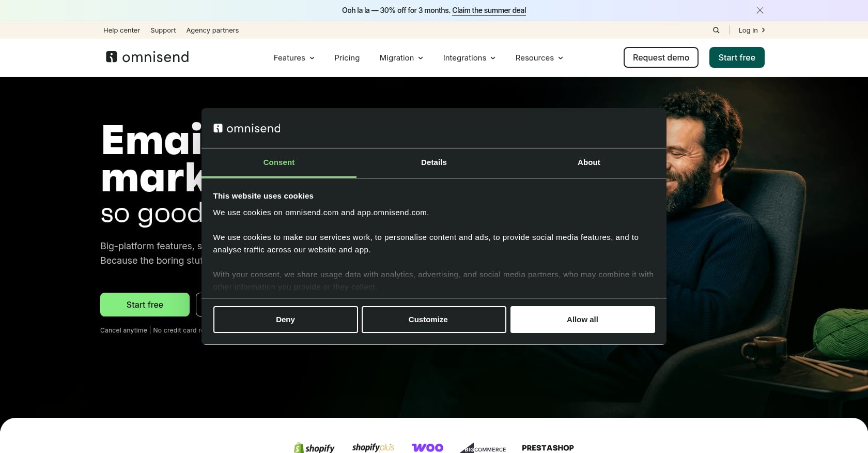Click the omnisend logo in header
Screen dimensions: 868x453
(147, 57)
